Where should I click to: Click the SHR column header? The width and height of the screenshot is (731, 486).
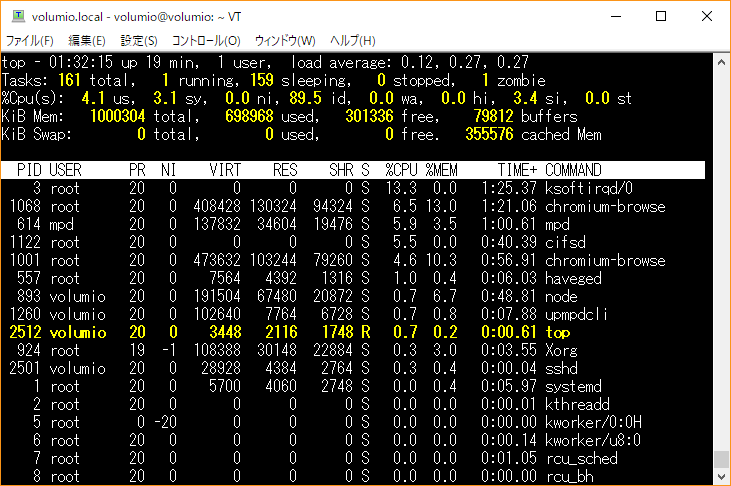341,170
